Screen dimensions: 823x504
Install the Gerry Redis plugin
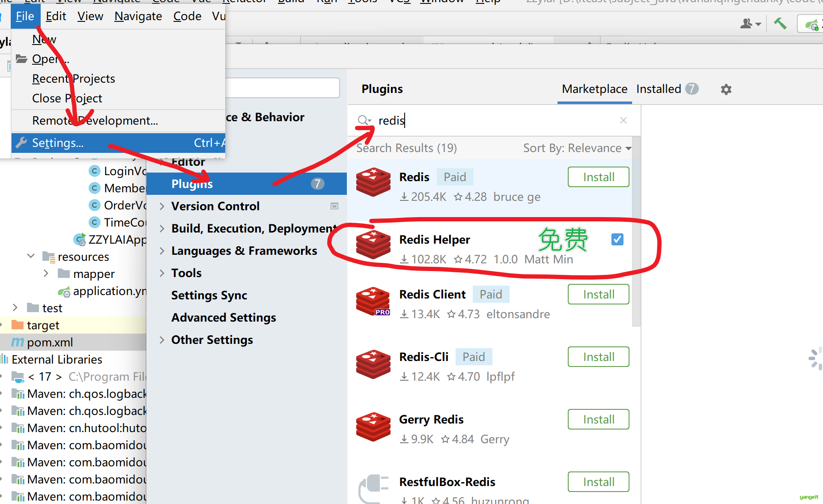tap(599, 419)
